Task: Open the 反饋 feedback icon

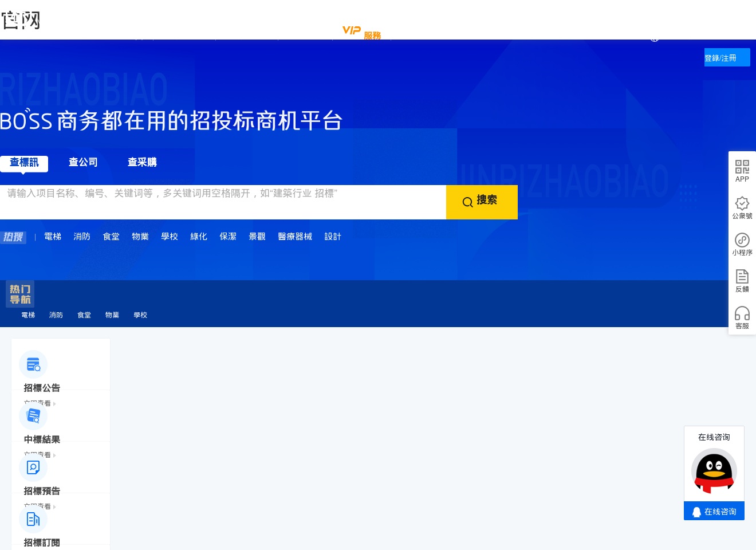Action: click(742, 277)
